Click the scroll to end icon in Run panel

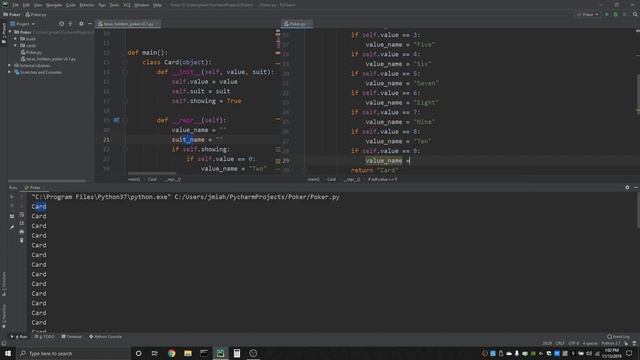click(x=22, y=223)
